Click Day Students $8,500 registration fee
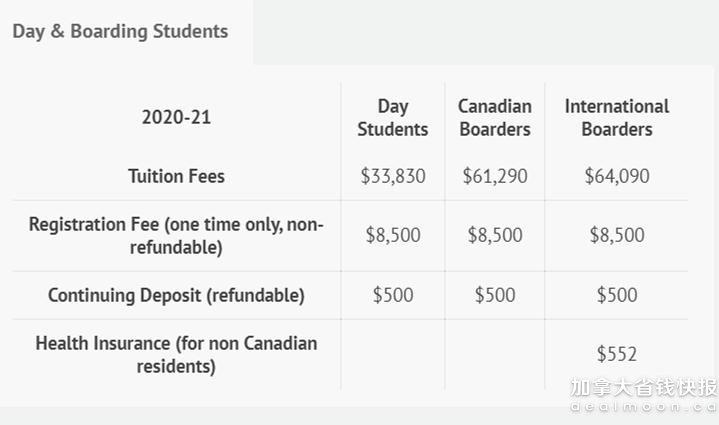The height and width of the screenshot is (425, 719). click(393, 235)
